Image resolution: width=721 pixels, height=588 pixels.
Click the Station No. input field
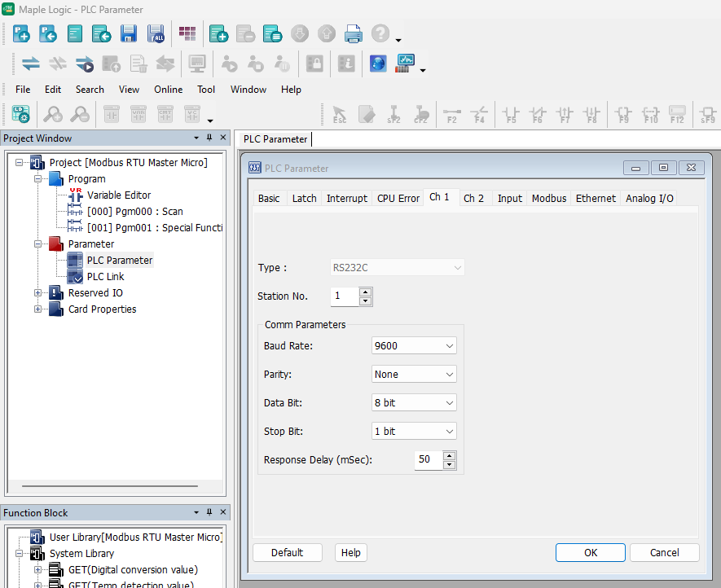345,296
